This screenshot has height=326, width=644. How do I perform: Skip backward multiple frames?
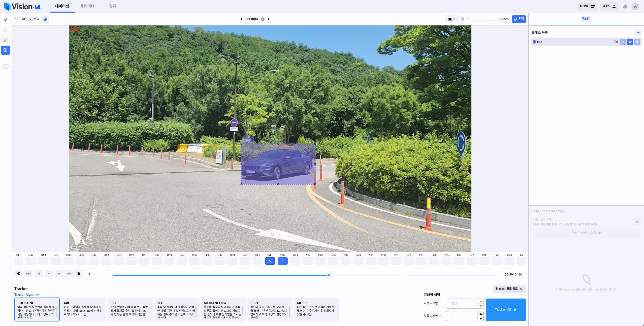point(28,274)
